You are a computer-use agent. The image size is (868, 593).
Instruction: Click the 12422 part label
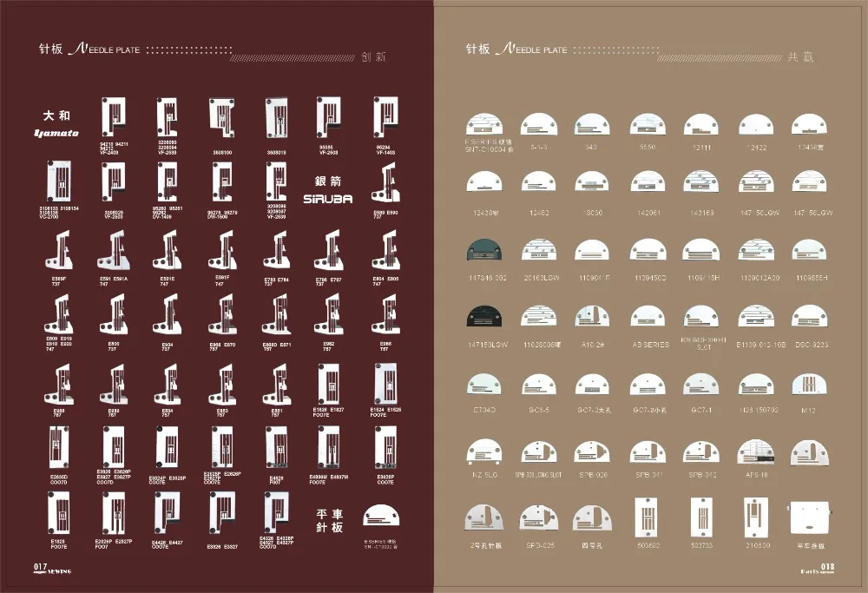click(x=756, y=148)
